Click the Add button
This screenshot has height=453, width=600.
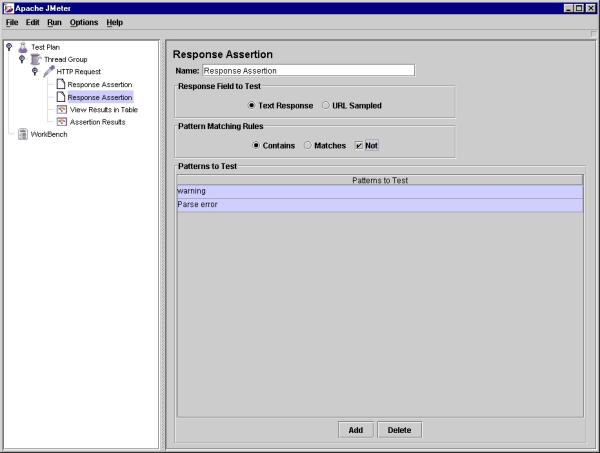pyautogui.click(x=355, y=430)
